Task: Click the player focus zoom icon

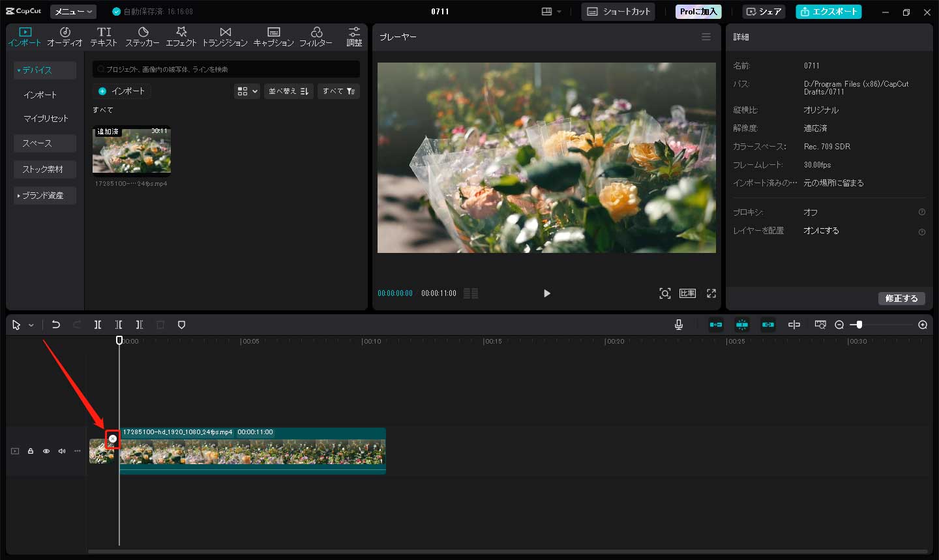Action: pos(665,293)
